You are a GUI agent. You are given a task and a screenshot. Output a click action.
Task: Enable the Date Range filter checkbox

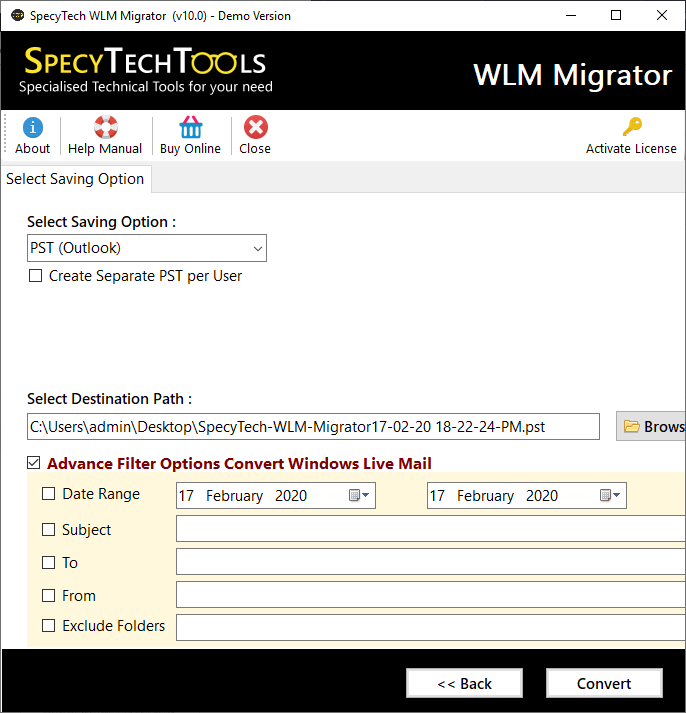click(49, 494)
